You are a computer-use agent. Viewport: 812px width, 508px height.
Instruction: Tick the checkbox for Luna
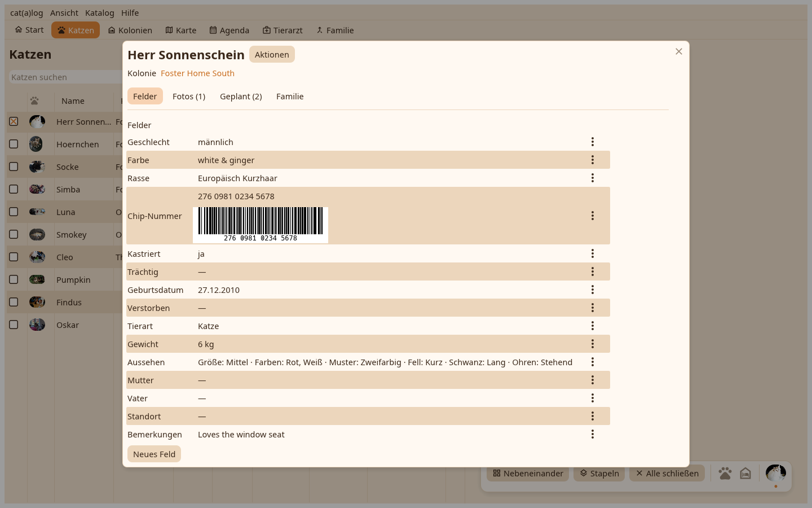[x=14, y=212]
